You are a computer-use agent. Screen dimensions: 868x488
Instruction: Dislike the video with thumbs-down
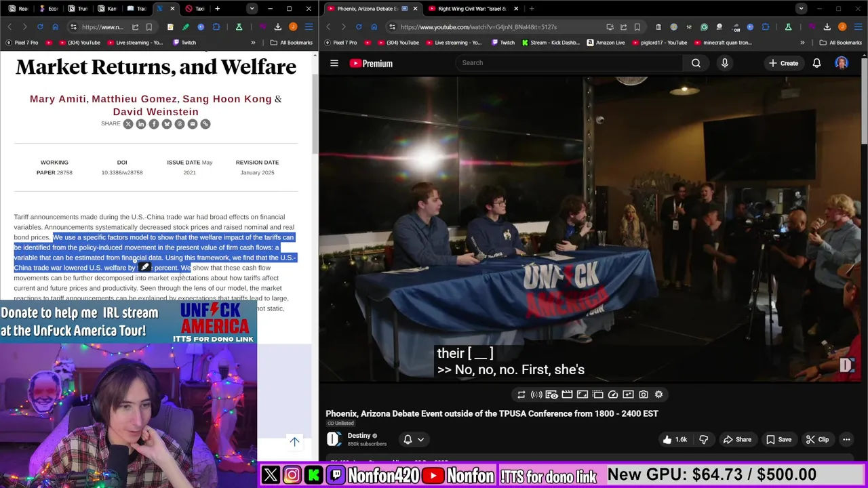coord(703,439)
